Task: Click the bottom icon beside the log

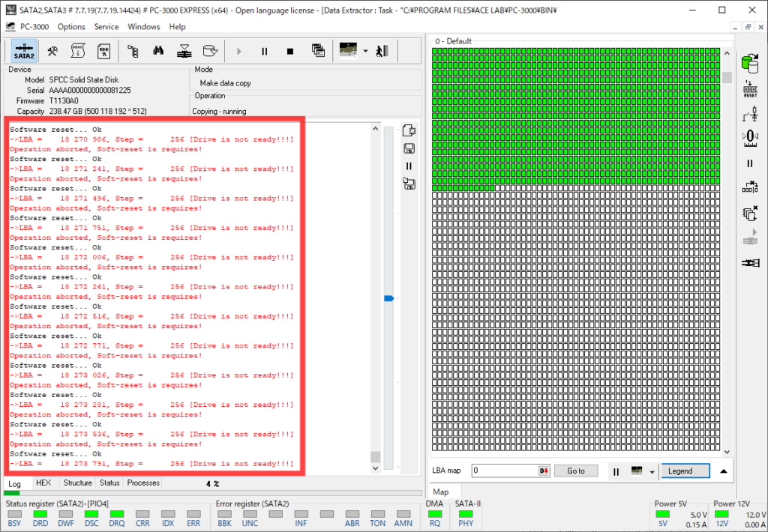Action: 409,184
